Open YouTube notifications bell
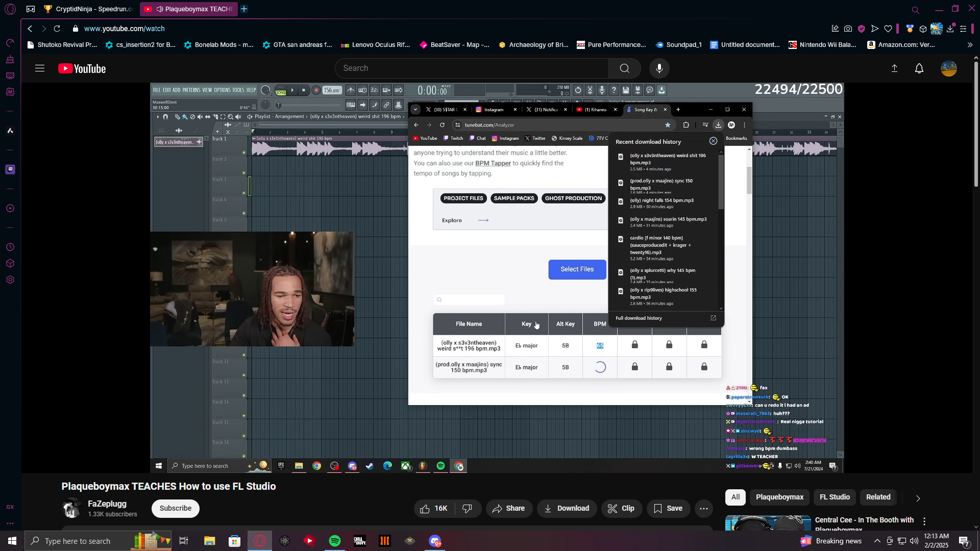This screenshot has width=980, height=551. click(919, 68)
